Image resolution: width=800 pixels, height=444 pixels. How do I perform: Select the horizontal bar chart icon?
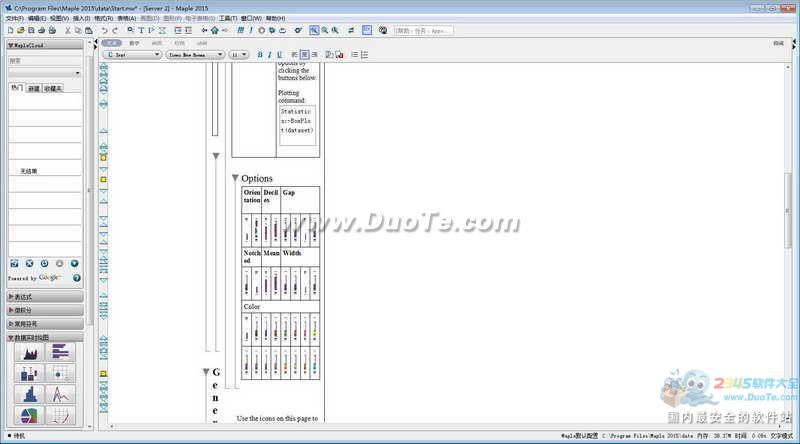point(61,352)
